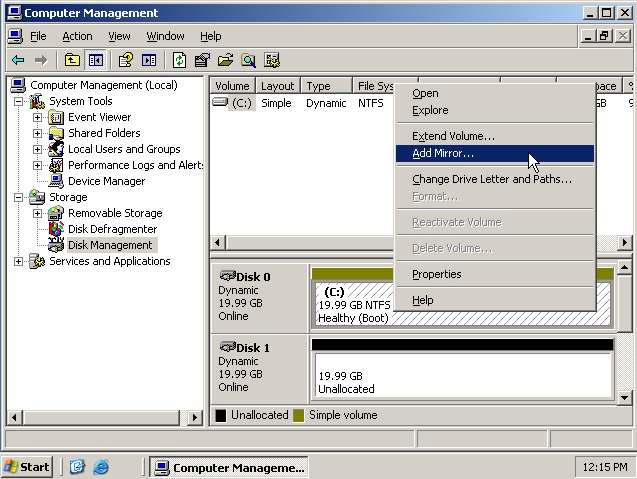The height and width of the screenshot is (479, 637).
Task: Click the Device Manager icon in tree
Action: [56, 181]
